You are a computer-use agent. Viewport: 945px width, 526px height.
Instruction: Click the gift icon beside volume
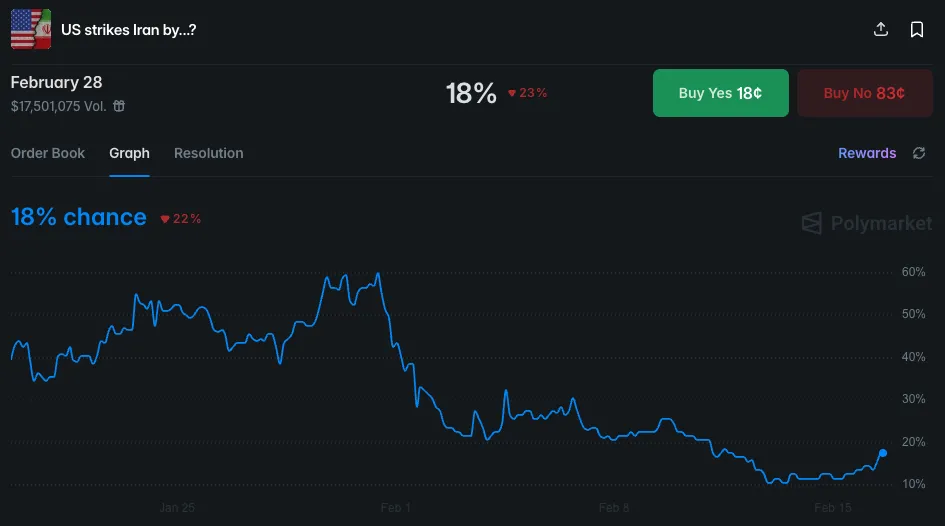pyautogui.click(x=119, y=106)
